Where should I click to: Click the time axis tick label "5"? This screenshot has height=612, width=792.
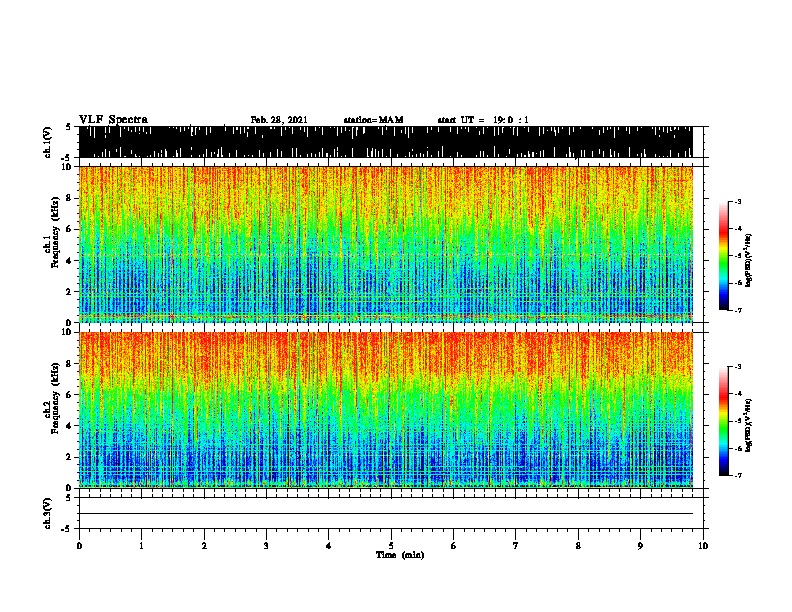point(391,546)
